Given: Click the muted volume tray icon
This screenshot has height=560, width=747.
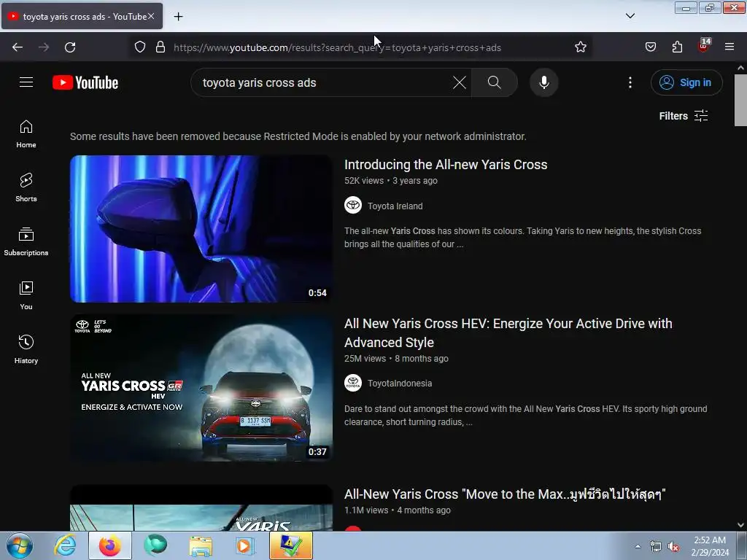Looking at the screenshot, I should [x=673, y=547].
